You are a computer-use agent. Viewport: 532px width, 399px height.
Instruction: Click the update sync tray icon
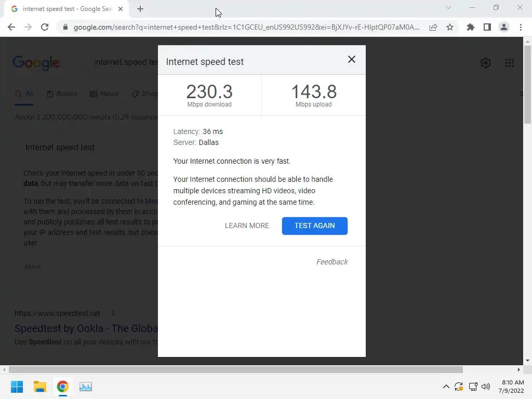(459, 387)
